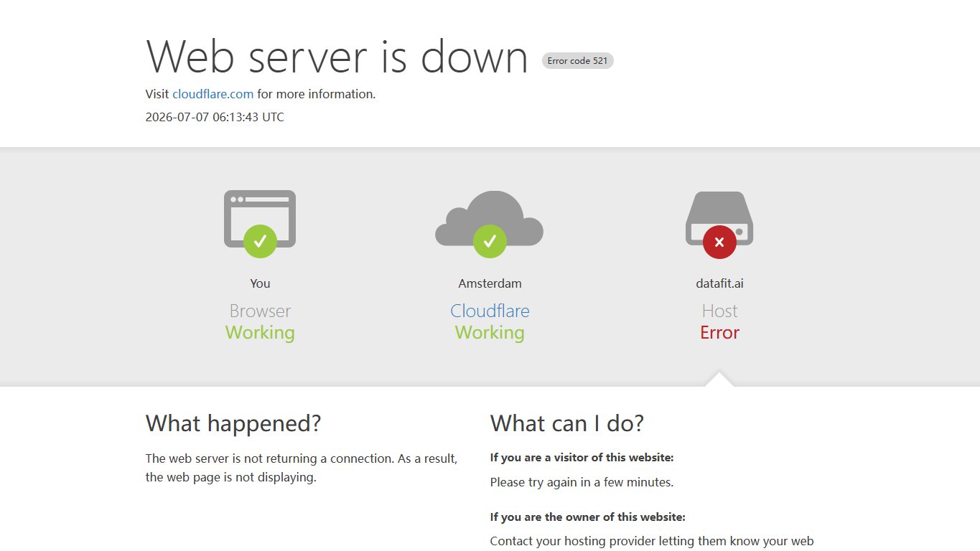980x551 pixels.
Task: Click the gray Host label
Action: click(x=719, y=311)
